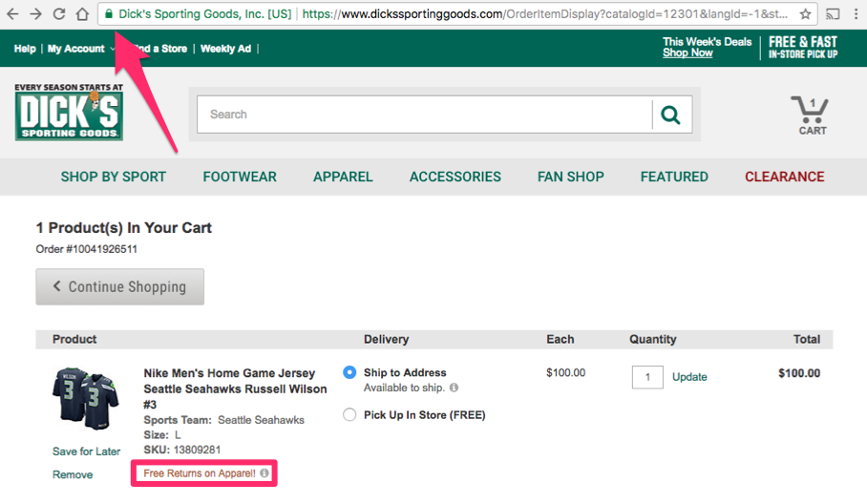867x504 pixels.
Task: Open the Featured menu
Action: (674, 177)
